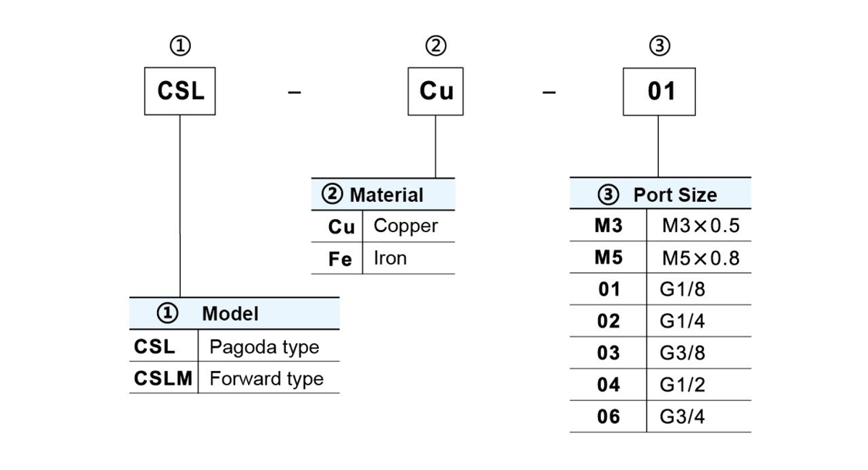Pick the 04 G1/2 port size row
The height and width of the screenshot is (470, 868).
(660, 385)
